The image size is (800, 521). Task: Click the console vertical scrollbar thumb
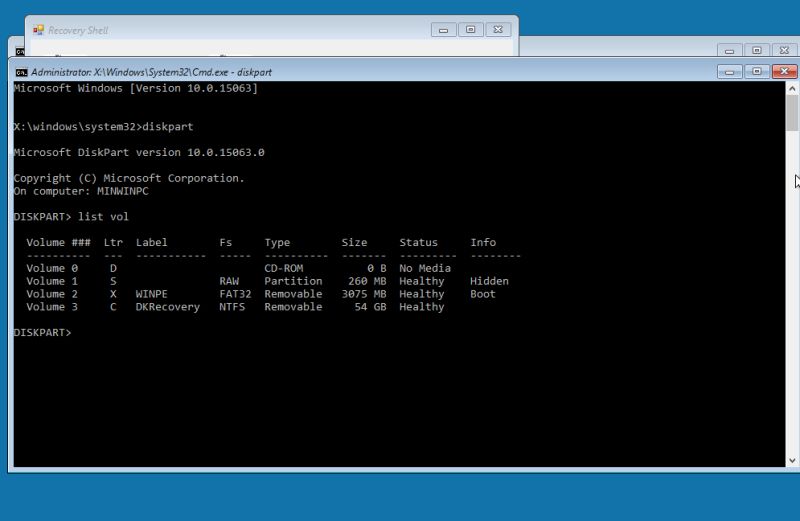[792, 113]
